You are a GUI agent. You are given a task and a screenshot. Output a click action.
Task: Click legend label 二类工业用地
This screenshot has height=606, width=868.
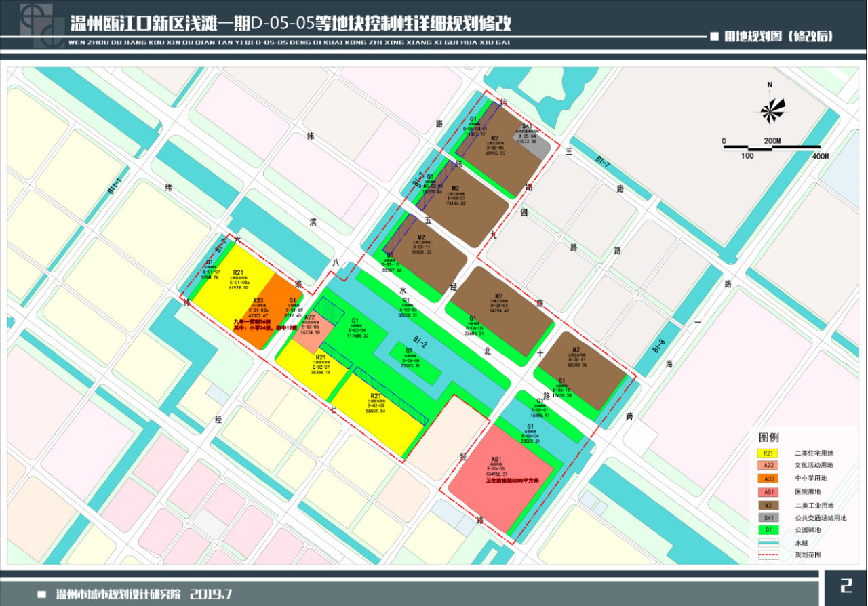point(814,505)
